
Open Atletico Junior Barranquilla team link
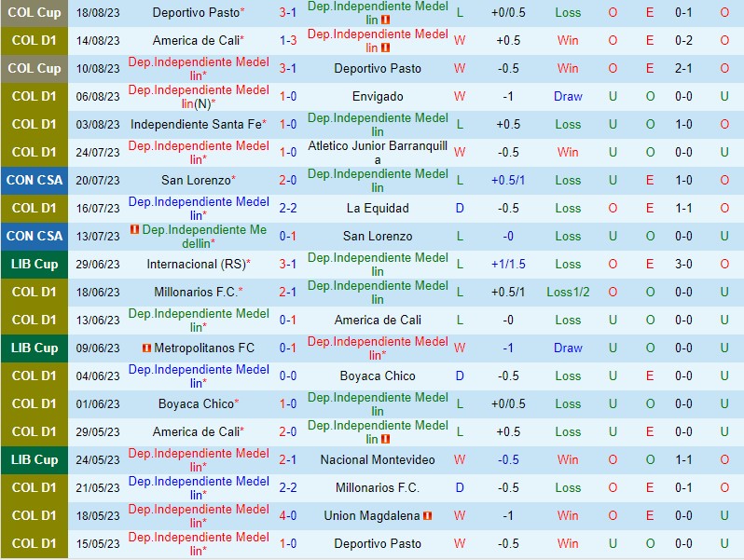[x=378, y=153]
